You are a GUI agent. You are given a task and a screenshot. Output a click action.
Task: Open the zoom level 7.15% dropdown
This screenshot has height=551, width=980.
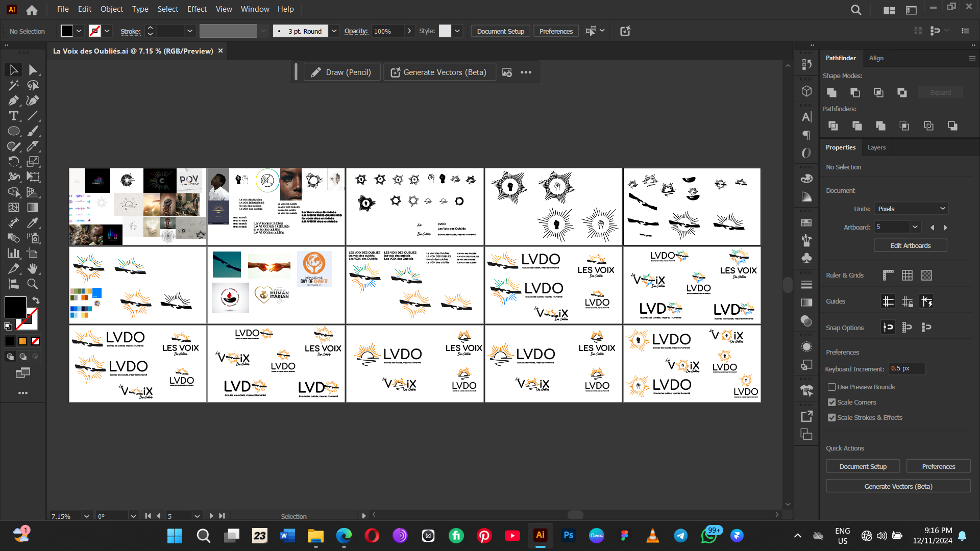click(x=87, y=516)
